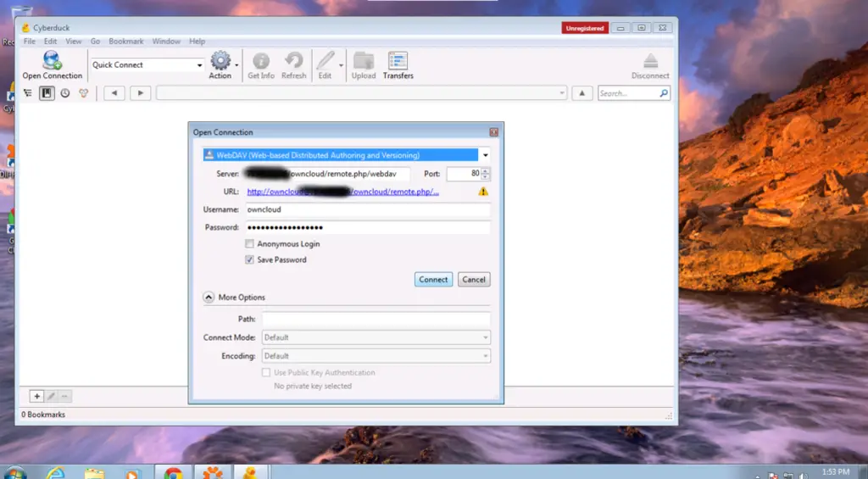Collapse the More Options section

[x=209, y=298]
